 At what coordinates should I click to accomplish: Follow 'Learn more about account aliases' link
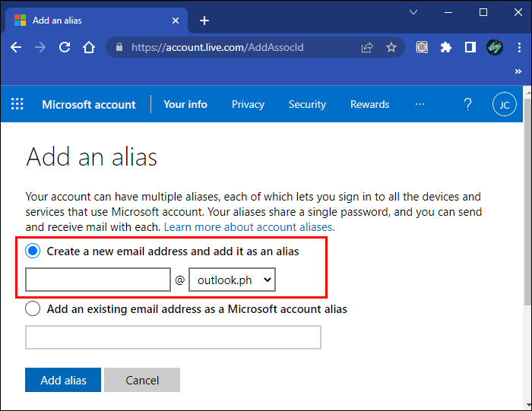(x=249, y=227)
